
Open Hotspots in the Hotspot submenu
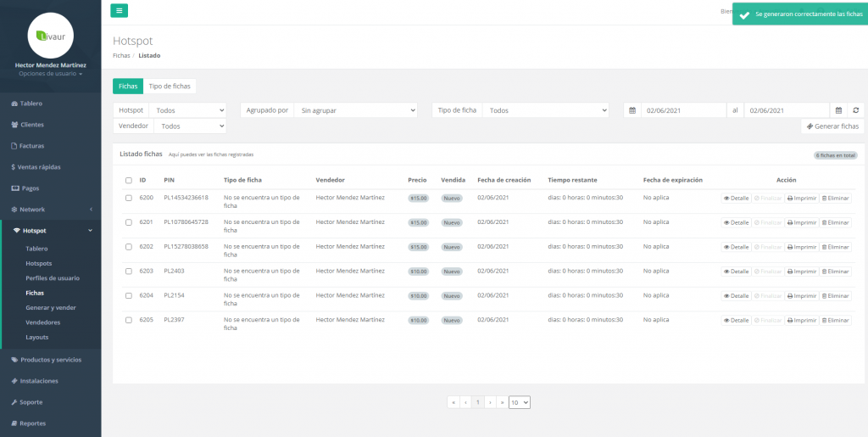[39, 264]
